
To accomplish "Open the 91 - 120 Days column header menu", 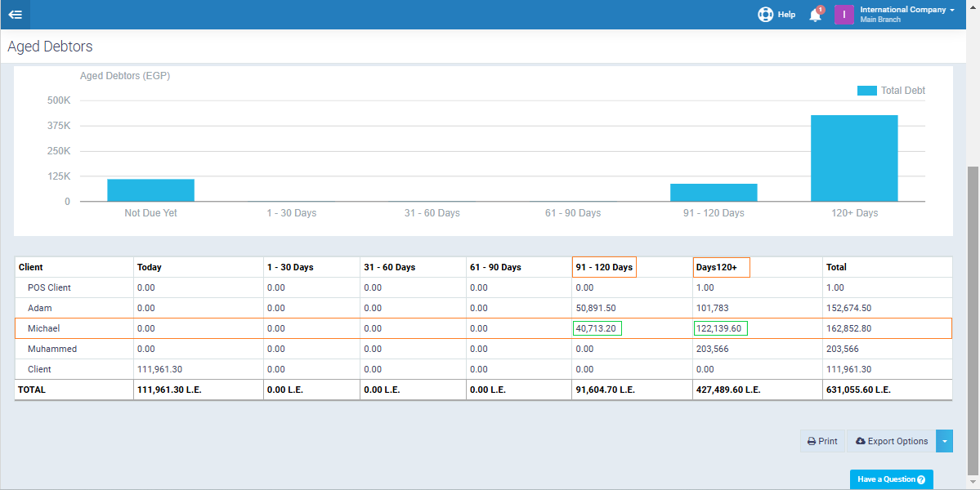I will tap(604, 266).
